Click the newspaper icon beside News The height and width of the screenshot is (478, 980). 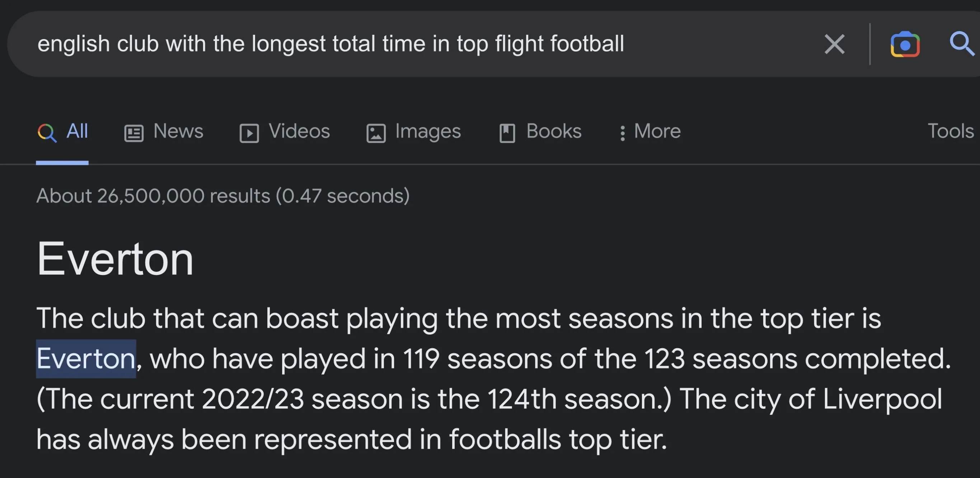click(133, 133)
